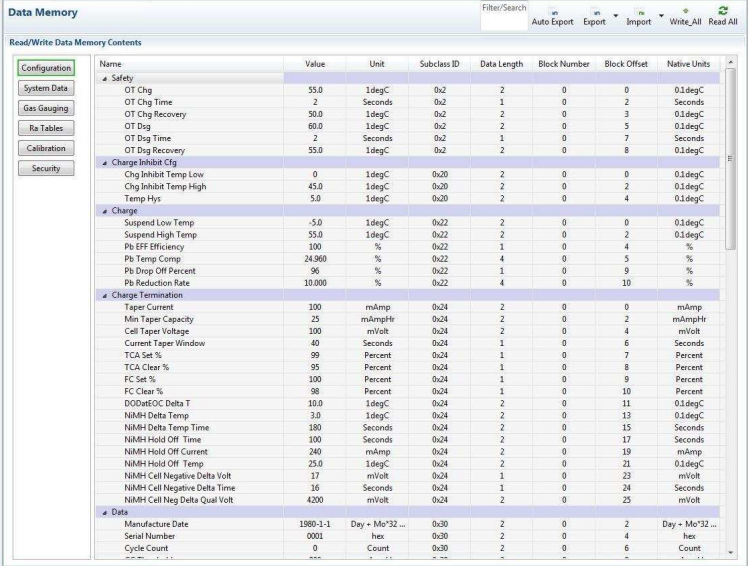Click the Data Length column header
748x566 pixels.
[501, 64]
